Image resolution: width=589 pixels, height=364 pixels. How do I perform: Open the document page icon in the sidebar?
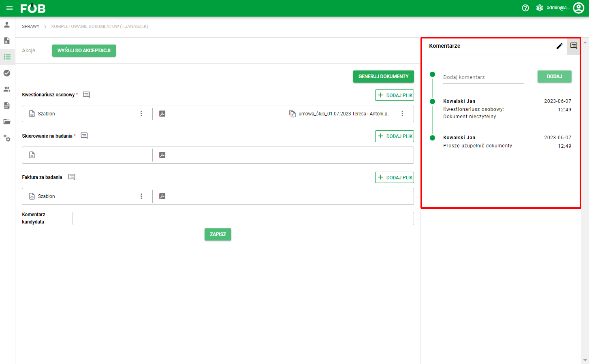[7, 106]
